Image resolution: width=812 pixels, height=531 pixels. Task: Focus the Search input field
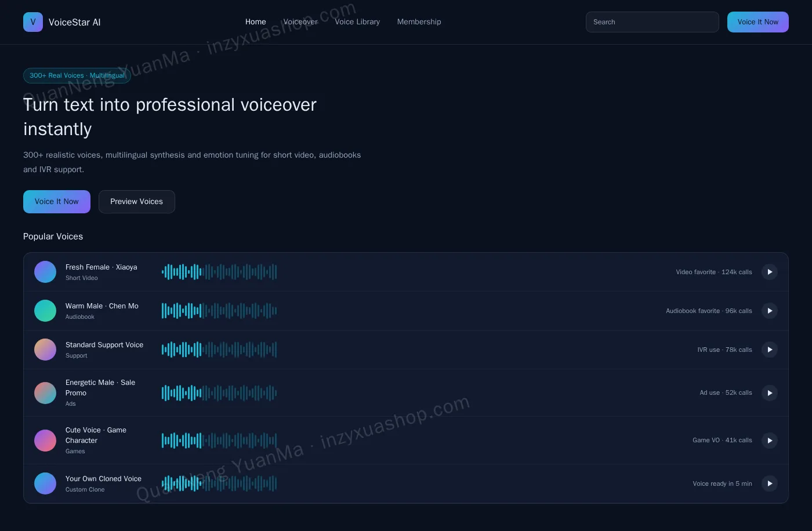[x=652, y=22]
